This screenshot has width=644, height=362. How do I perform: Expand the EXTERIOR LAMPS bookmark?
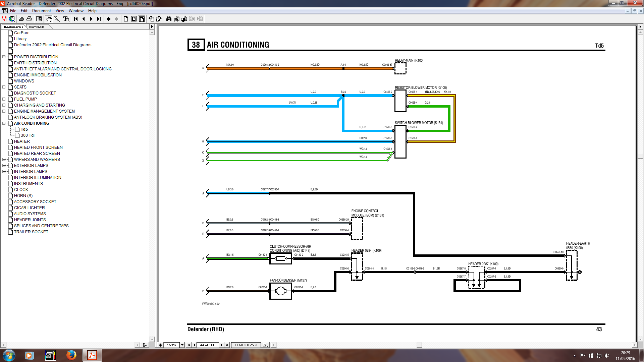(4, 166)
